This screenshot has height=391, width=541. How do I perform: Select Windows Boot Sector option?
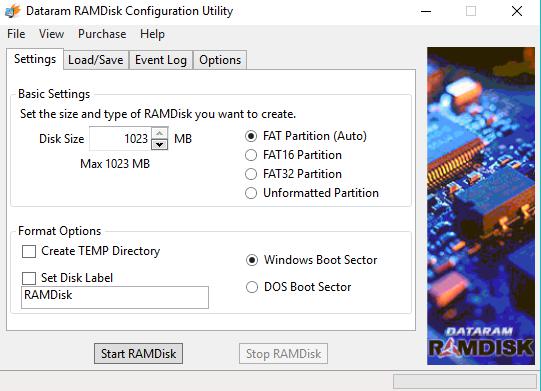coord(252,260)
